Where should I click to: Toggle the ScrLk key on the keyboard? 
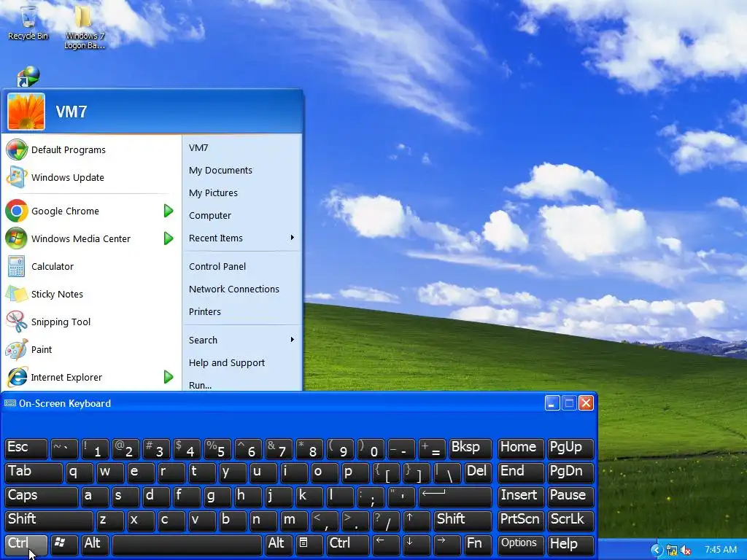(x=570, y=520)
